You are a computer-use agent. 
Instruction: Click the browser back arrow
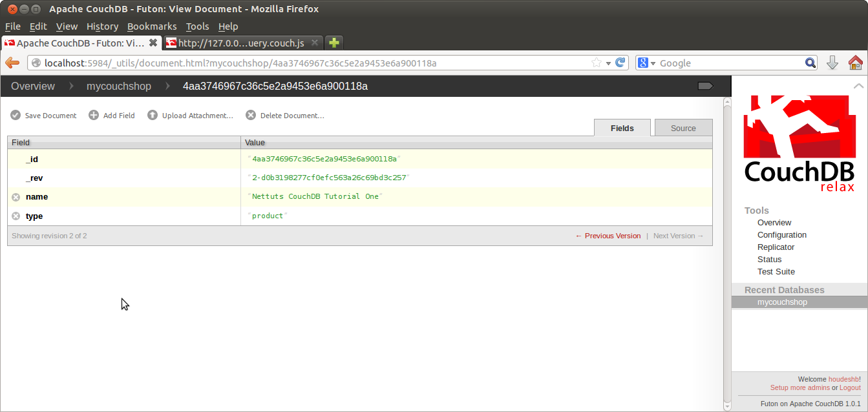[12, 63]
